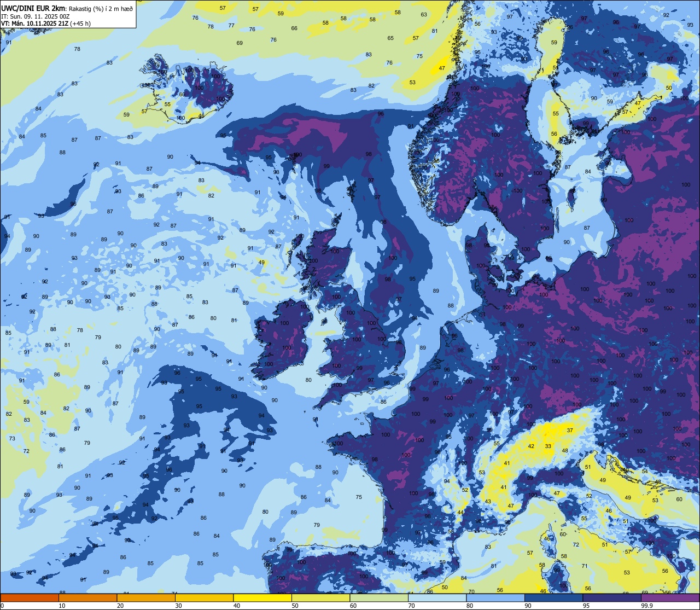Click the 60–70 light green legend segment
Image resolution: width=700 pixels, height=610 pixels.
pos(379,598)
